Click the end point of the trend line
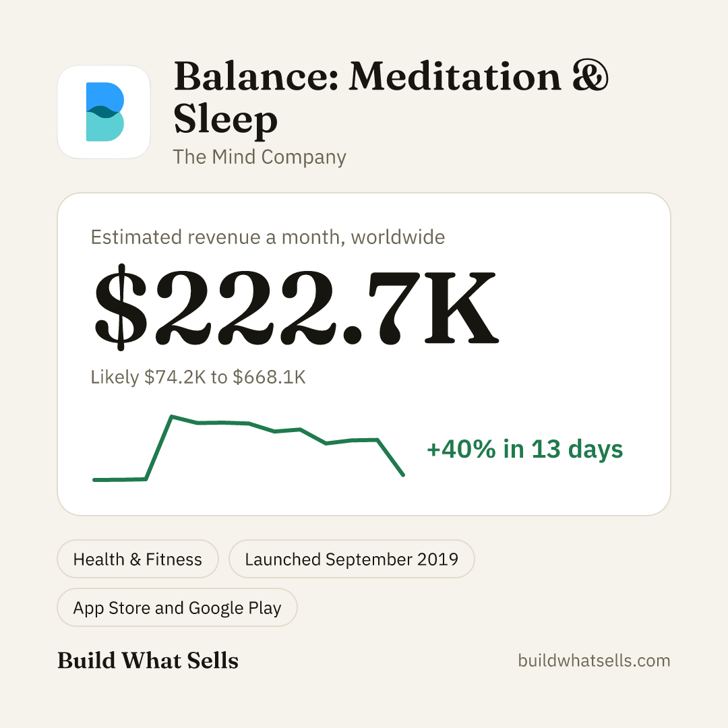Viewport: 728px width, 728px height. 402,475
